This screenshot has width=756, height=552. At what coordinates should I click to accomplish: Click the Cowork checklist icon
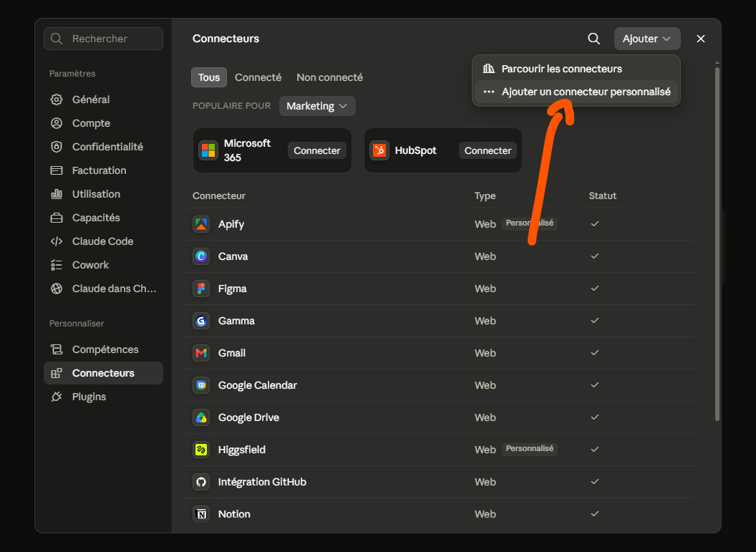(57, 265)
